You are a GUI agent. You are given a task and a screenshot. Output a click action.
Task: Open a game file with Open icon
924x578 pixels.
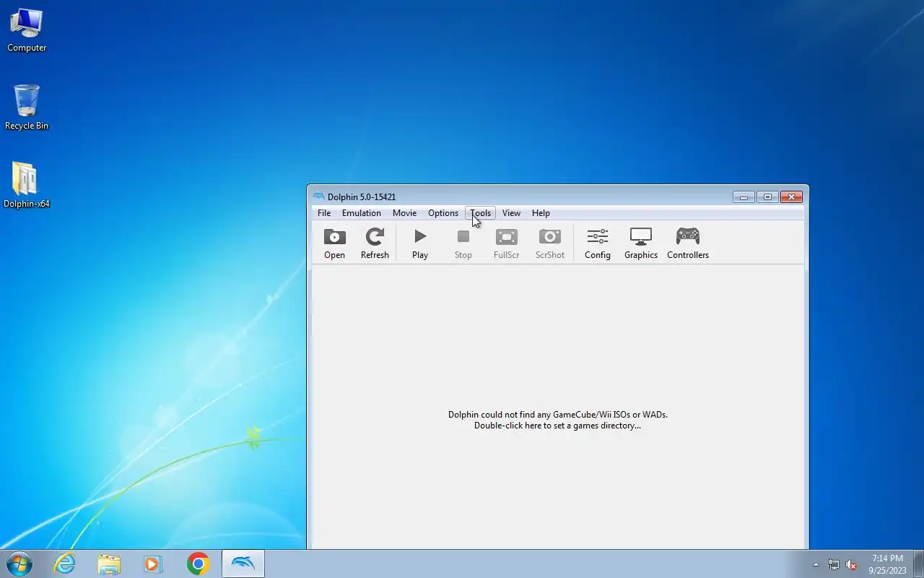pos(334,243)
